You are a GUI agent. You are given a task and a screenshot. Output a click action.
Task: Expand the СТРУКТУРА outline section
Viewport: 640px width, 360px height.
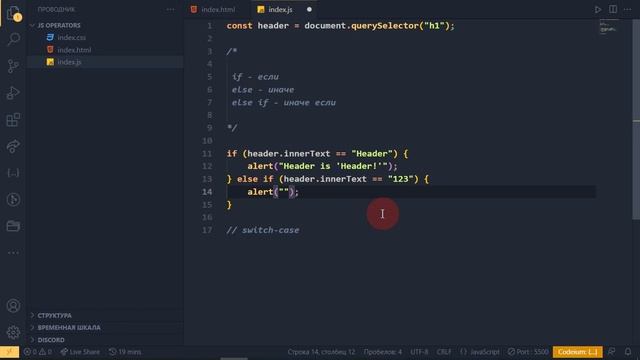point(54,316)
